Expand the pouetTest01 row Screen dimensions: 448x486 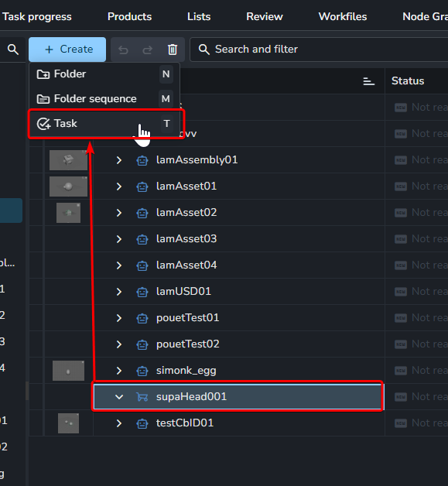(x=118, y=318)
